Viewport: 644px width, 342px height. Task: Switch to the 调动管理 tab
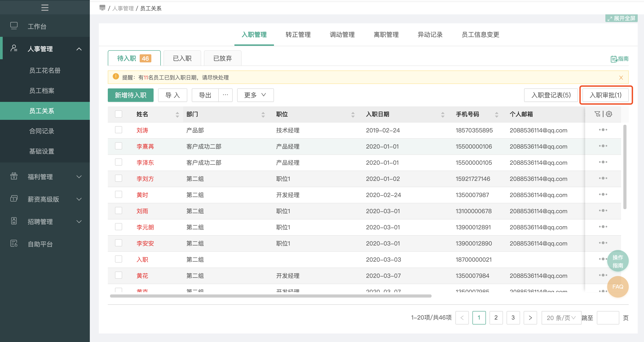(x=342, y=35)
